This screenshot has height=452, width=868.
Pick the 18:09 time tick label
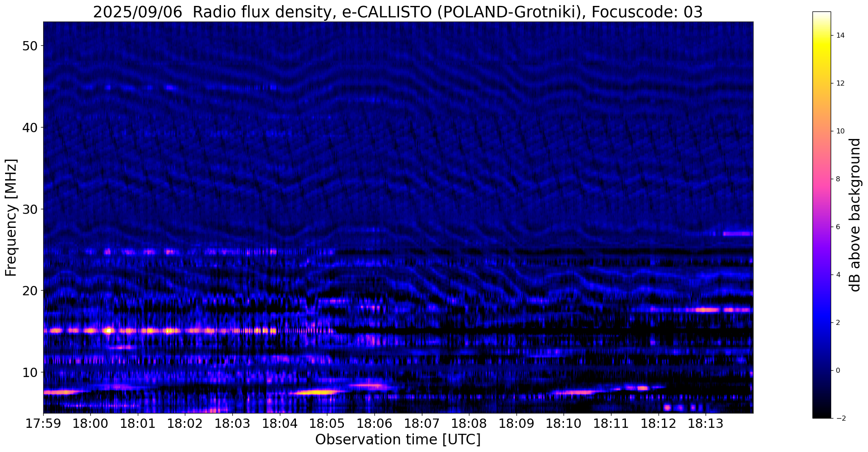pos(516,424)
